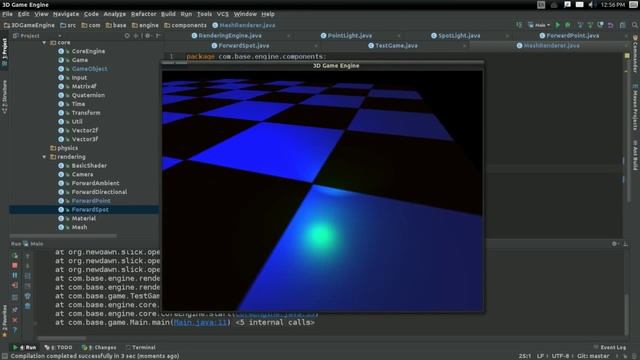Image resolution: width=640 pixels, height=360 pixels.
Task: Open the Main run configuration dropdown
Action: point(539,25)
